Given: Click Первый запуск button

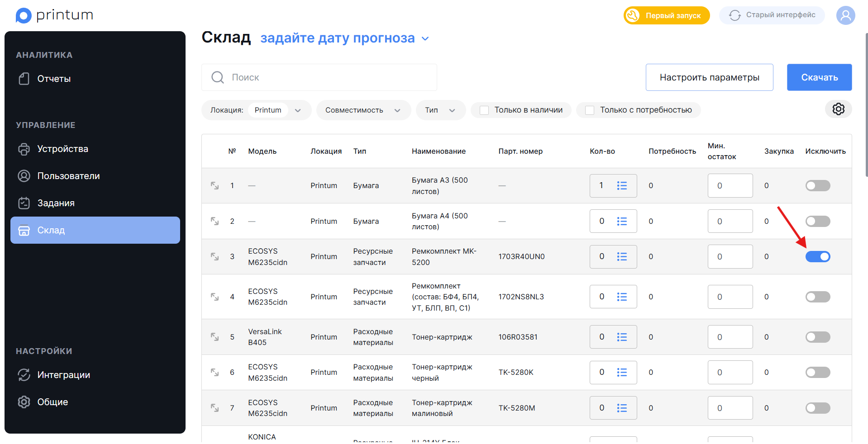Looking at the screenshot, I should pos(667,15).
